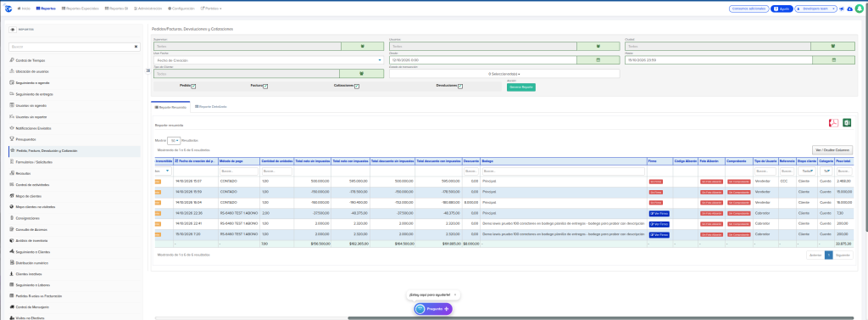868x320 pixels.
Task: Open the Tipo de Cliente picker button
Action: pos(362,73)
